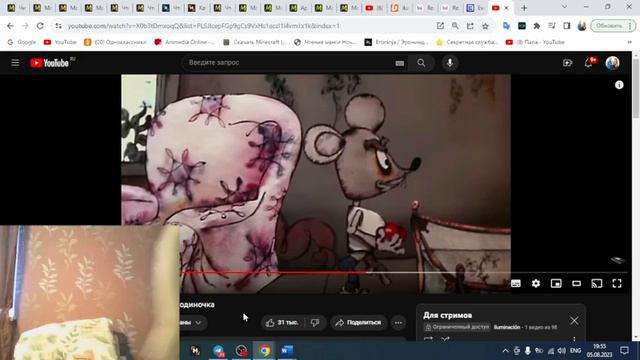
Task: Open the Create video camera icon
Action: pos(567,63)
